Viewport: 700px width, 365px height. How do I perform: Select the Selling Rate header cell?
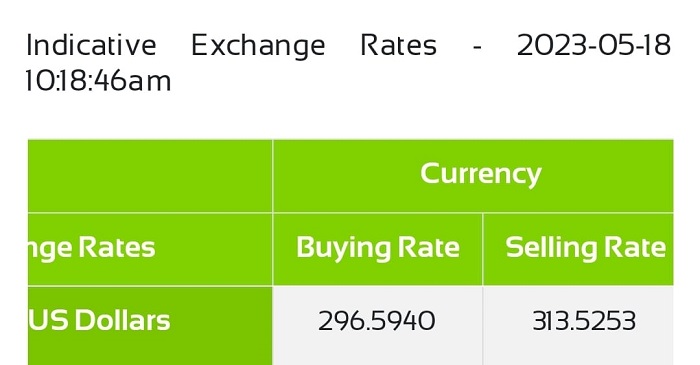point(578,249)
